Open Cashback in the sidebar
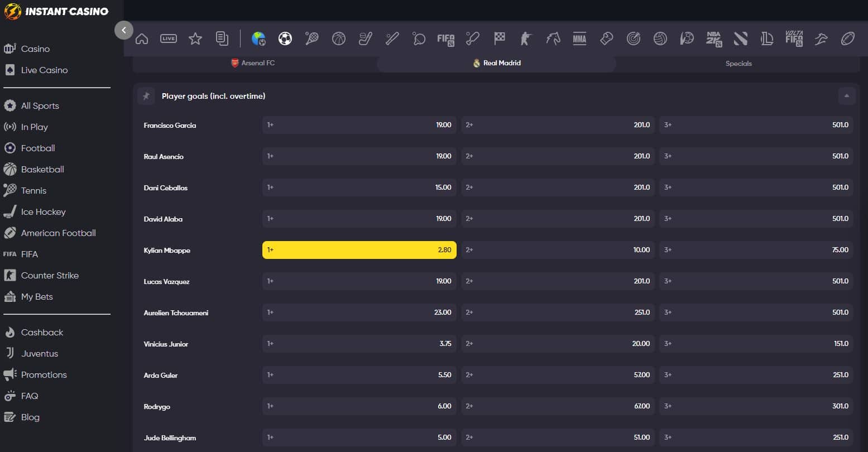The image size is (868, 452). tap(42, 333)
